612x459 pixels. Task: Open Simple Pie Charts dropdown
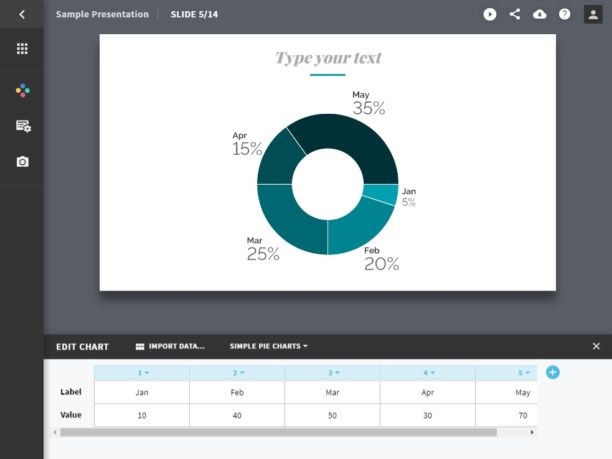point(269,346)
